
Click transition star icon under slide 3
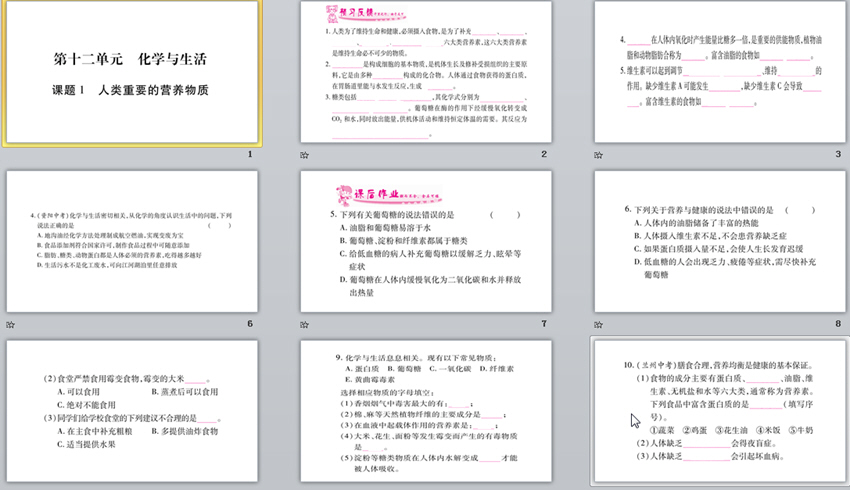[599, 155]
